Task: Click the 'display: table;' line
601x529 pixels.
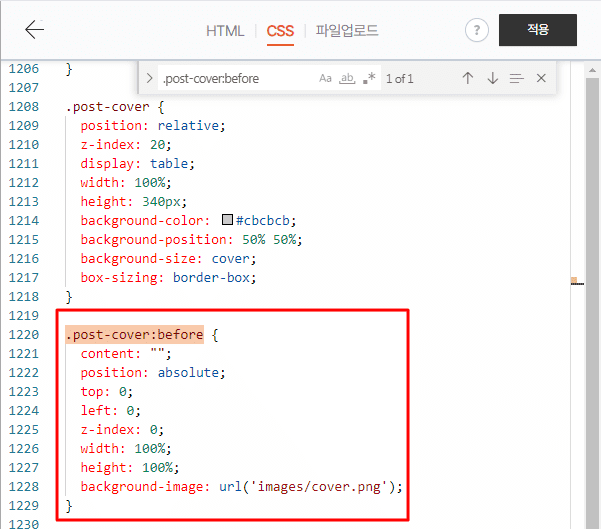Action: pyautogui.click(x=138, y=164)
